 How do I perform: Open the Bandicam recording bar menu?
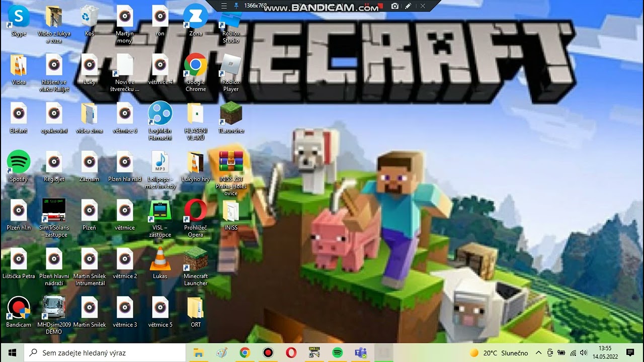coord(224,6)
